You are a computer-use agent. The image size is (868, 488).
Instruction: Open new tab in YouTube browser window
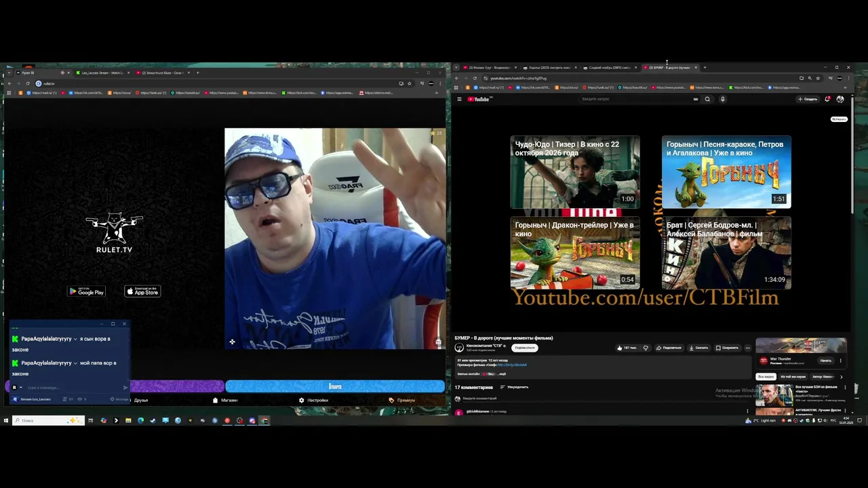pyautogui.click(x=705, y=67)
